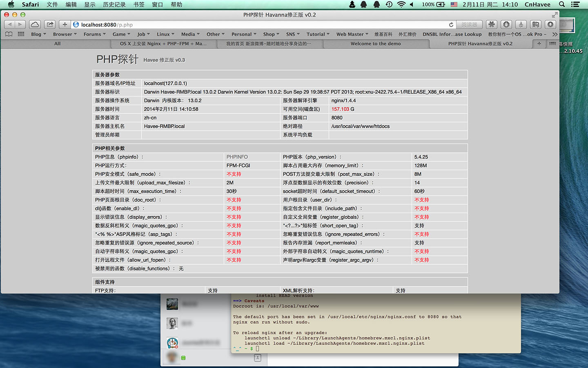This screenshot has width=588, height=368.
Task: Click the 购 shopping extension icon
Action: (x=536, y=25)
